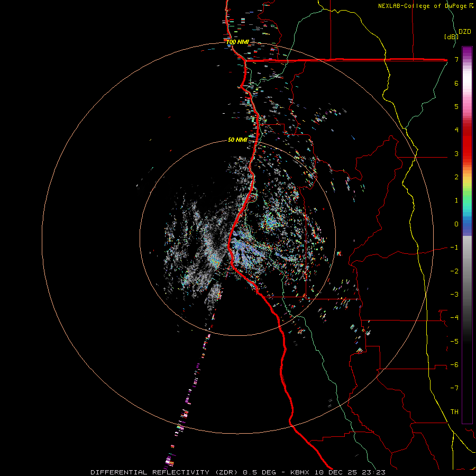This screenshot has width=476, height=476.
Task: Click the [dB] units label
Action: point(452,36)
